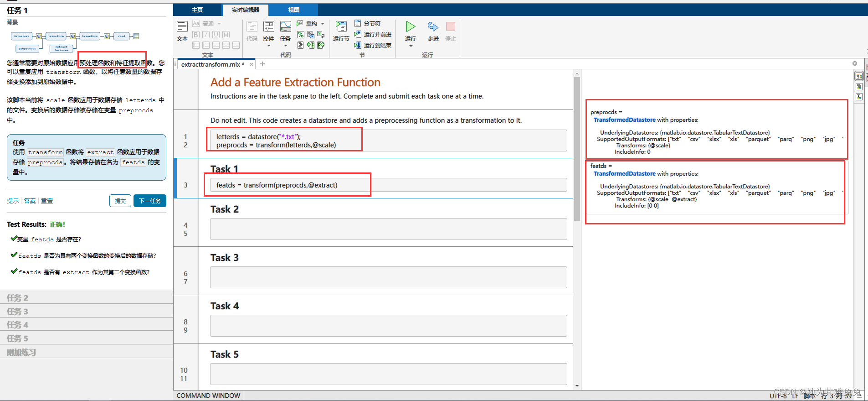The height and width of the screenshot is (401, 868).
Task: Toggle the numbered list button
Action: point(206,45)
